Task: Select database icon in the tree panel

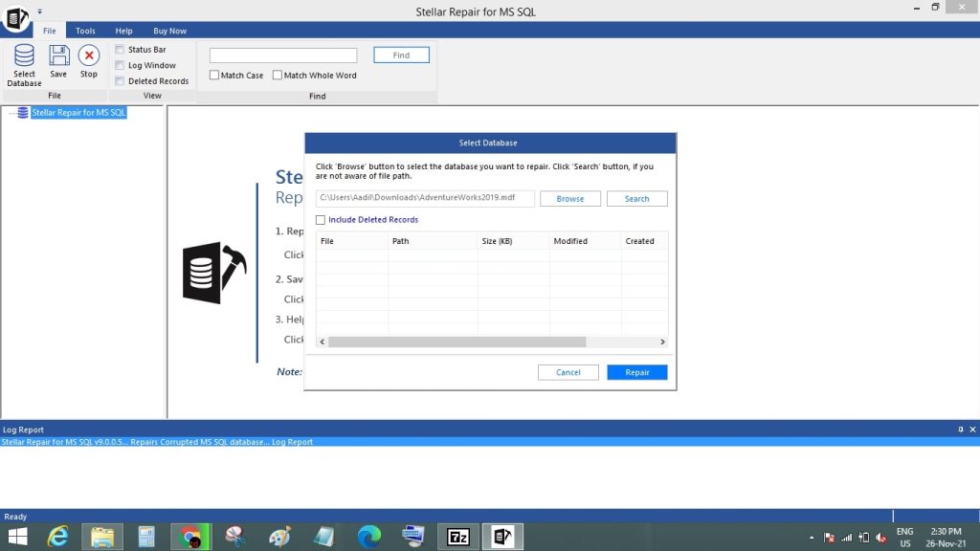Action: pos(23,113)
